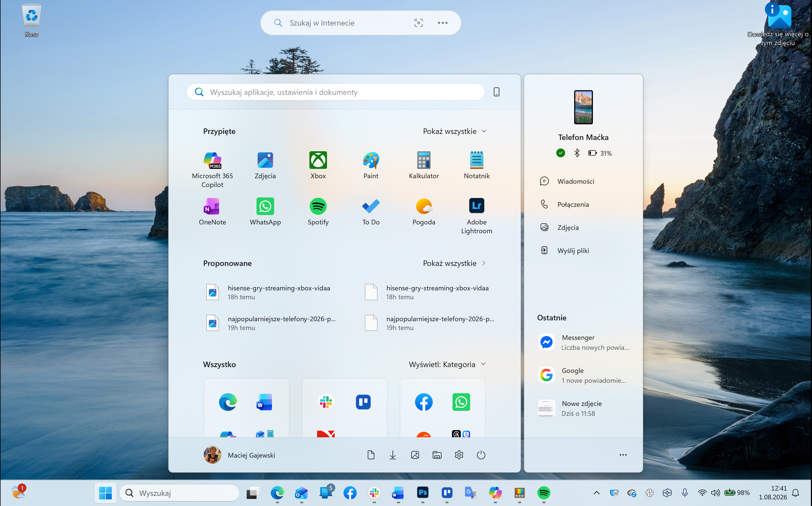
Task: Open the Notatnik app
Action: (x=477, y=166)
